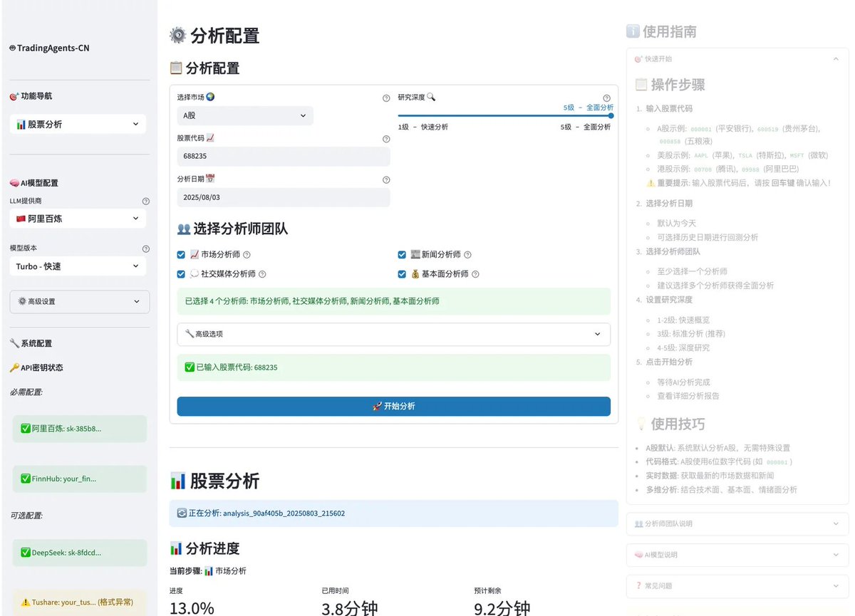855x616 pixels.
Task: Open the 模型版本 Turbo - 快速 dropdown
Action: click(78, 266)
